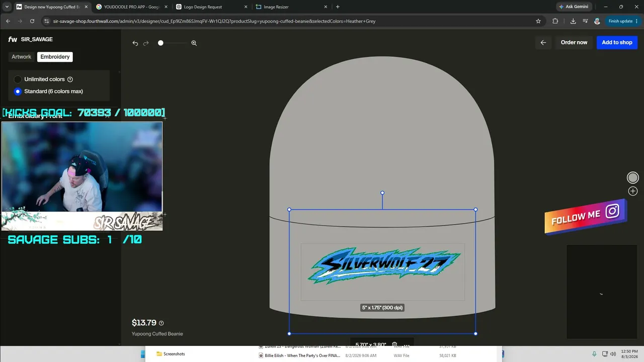The image size is (644, 362).
Task: Click the bottom-right resize handle of the selection
Action: tap(475, 333)
